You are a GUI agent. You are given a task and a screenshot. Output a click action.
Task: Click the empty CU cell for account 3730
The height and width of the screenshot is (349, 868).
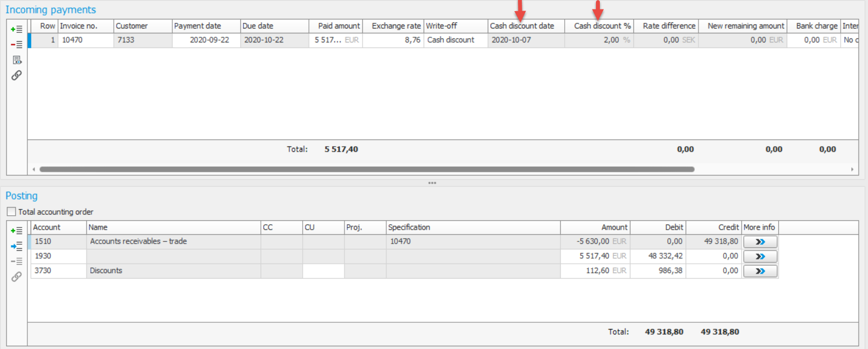(323, 271)
